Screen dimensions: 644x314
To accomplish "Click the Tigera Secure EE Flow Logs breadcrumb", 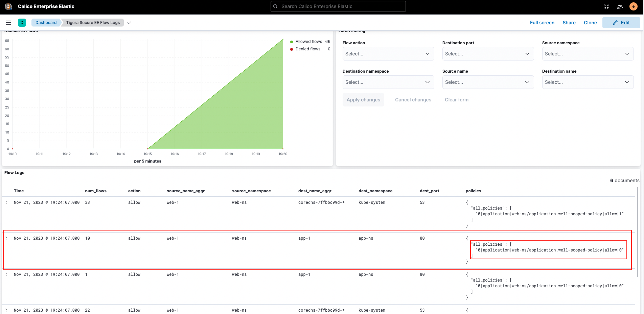I will (93, 22).
